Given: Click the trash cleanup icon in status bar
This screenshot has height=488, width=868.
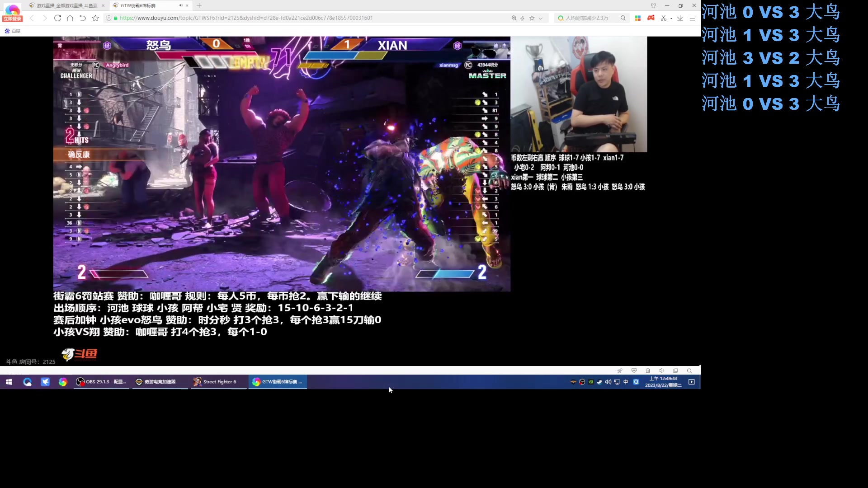Looking at the screenshot, I should coord(648,371).
